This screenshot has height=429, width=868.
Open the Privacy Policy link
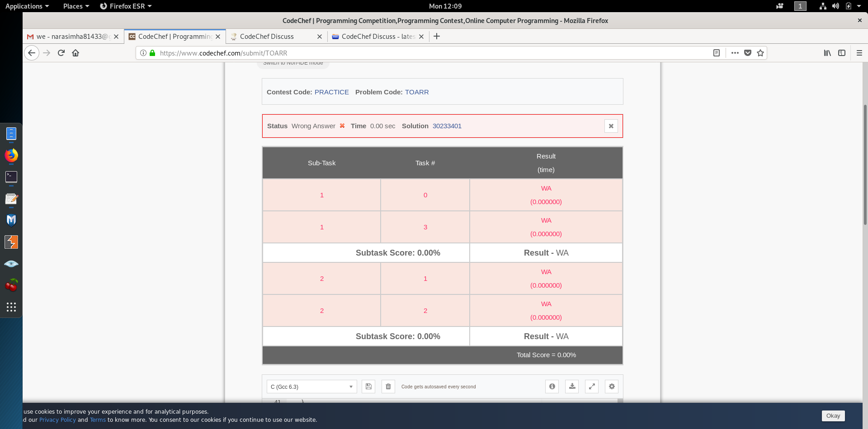tap(57, 420)
